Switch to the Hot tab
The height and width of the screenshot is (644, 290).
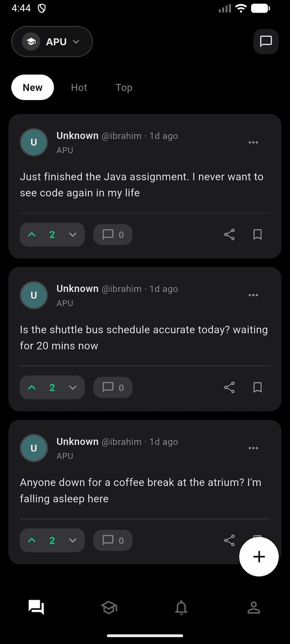(79, 87)
